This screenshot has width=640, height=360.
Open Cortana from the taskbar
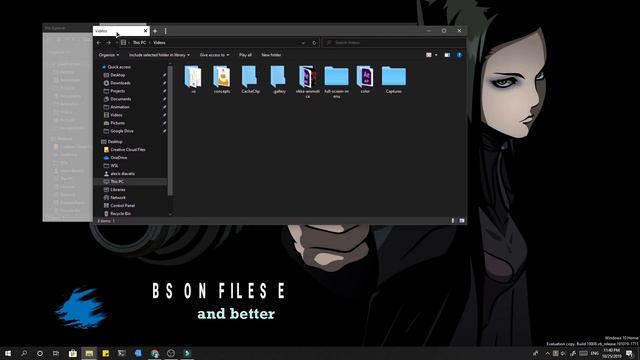coord(40,353)
